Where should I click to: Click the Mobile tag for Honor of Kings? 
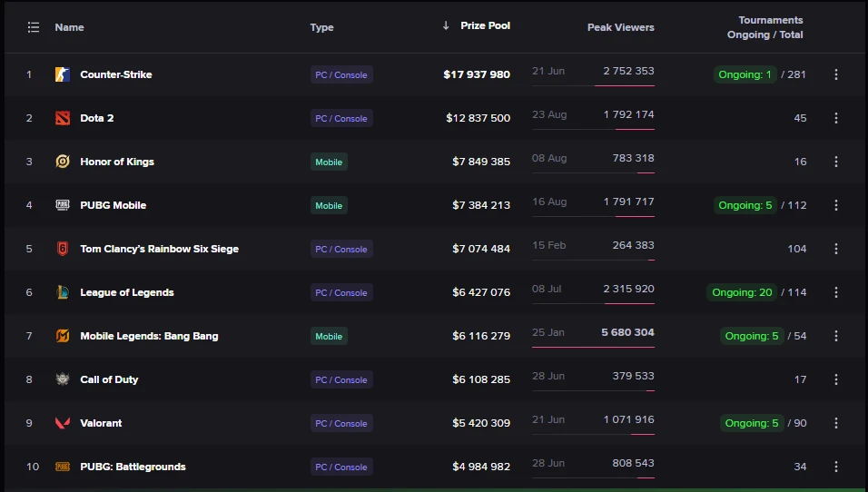329,162
